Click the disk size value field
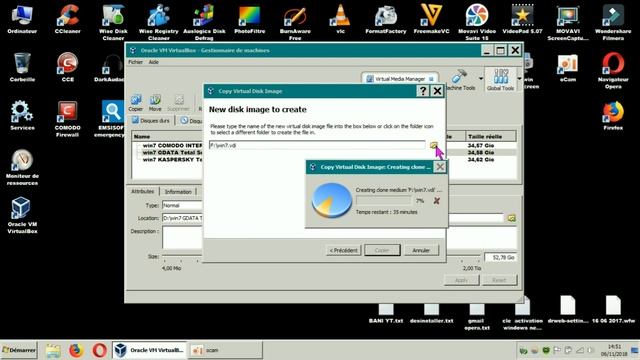 pos(500,257)
